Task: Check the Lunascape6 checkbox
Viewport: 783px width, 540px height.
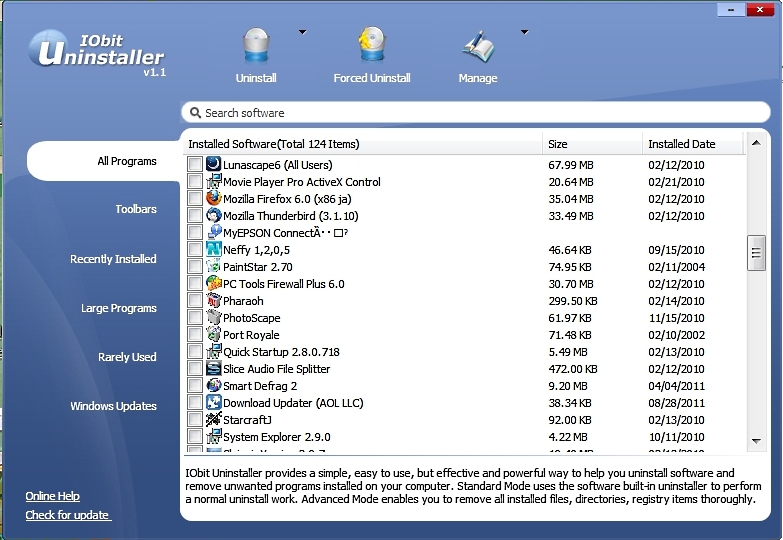Action: tap(195, 164)
